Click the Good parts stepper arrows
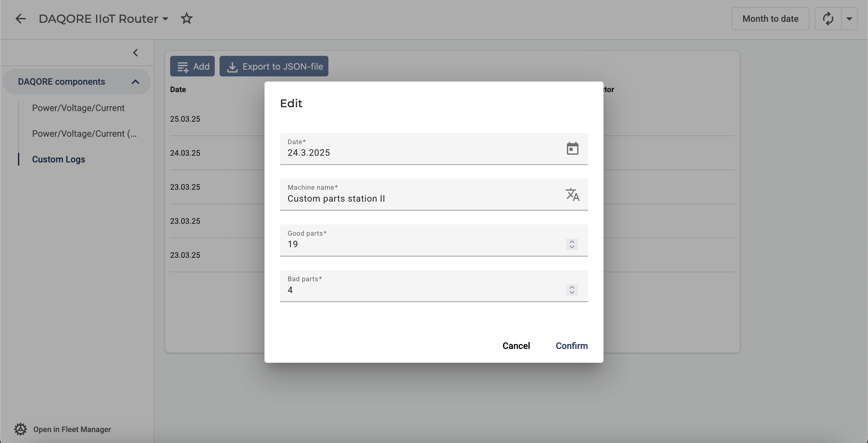 pyautogui.click(x=572, y=244)
